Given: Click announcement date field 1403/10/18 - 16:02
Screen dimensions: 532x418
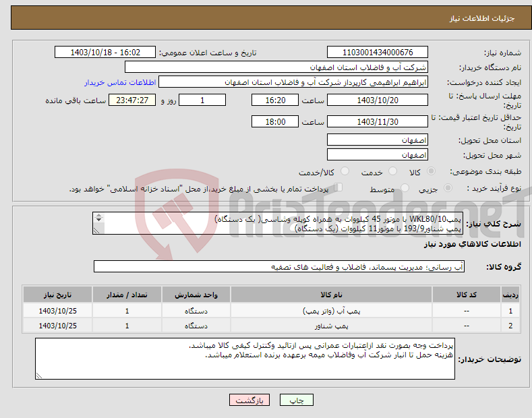Looking at the screenshot, I should pyautogui.click(x=105, y=53).
